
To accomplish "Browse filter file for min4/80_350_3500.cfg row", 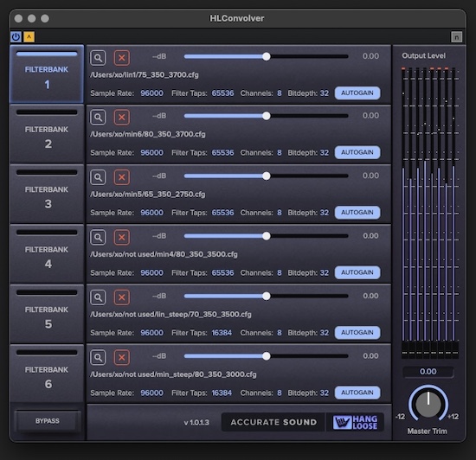I will pyautogui.click(x=98, y=237).
